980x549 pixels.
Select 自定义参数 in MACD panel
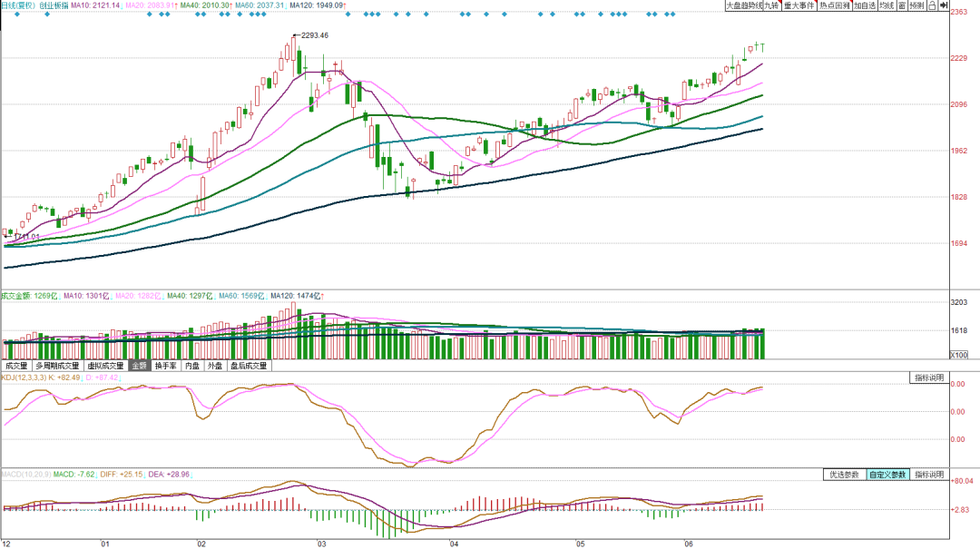click(x=888, y=475)
